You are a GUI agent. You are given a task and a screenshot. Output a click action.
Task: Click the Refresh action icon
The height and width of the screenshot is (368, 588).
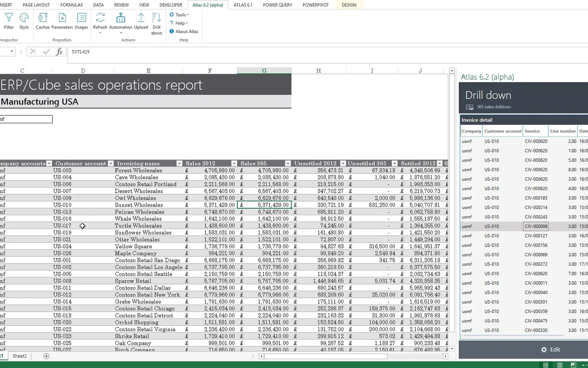[x=100, y=18]
